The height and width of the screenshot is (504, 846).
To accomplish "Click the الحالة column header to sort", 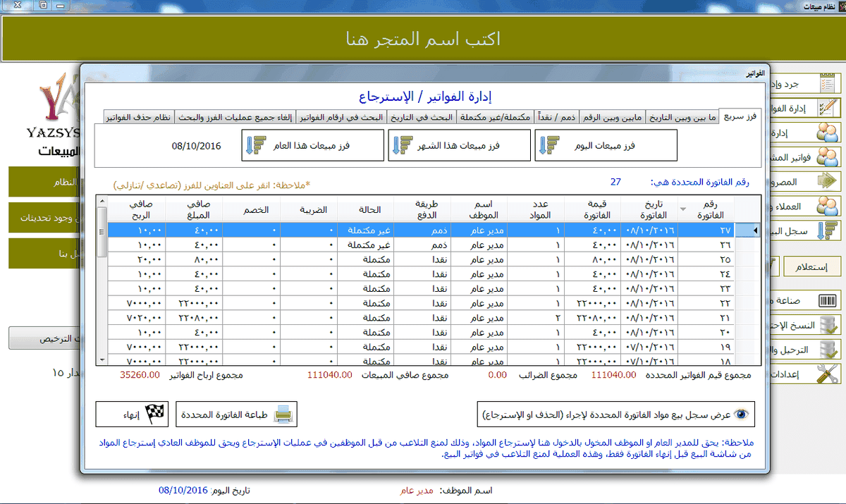I will (365, 209).
